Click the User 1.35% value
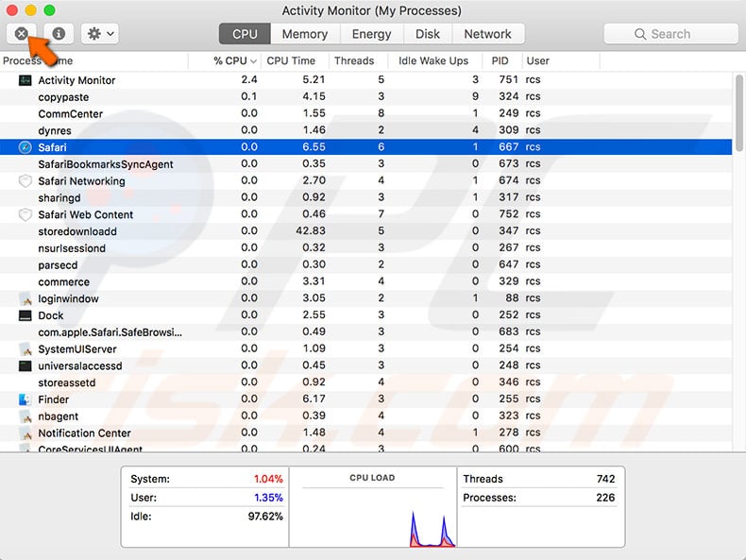Viewport: 746px width, 560px height. click(268, 498)
